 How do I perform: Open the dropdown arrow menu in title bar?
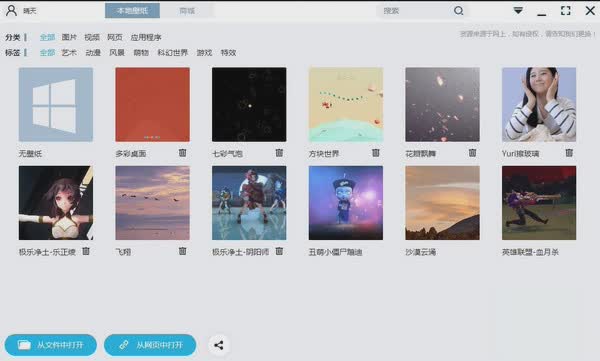(518, 10)
